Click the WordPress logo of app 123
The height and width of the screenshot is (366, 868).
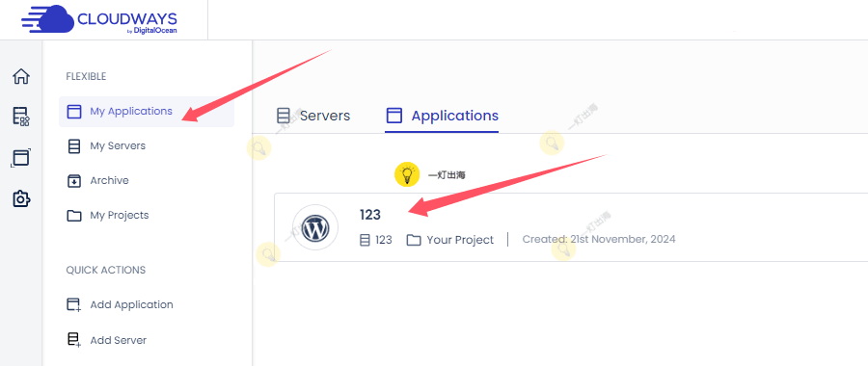315,227
